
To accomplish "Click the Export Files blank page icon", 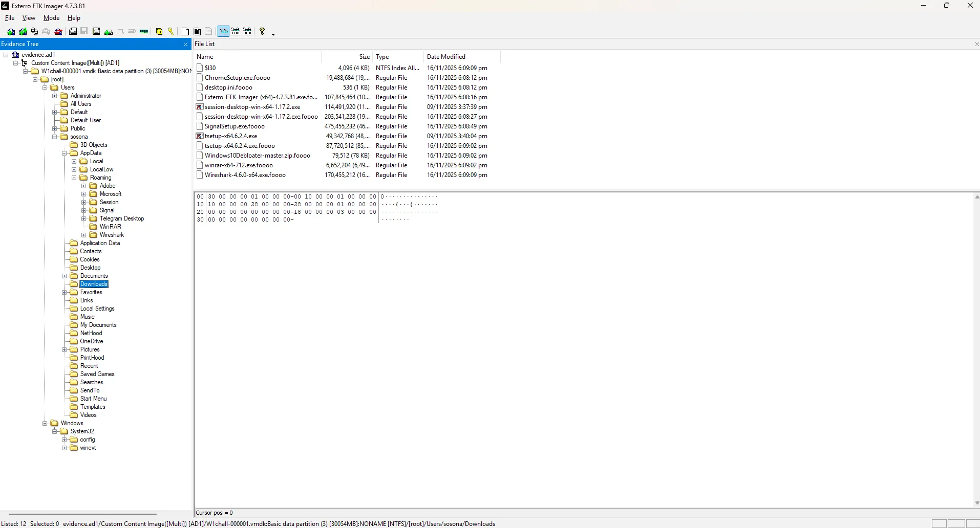I will point(185,32).
